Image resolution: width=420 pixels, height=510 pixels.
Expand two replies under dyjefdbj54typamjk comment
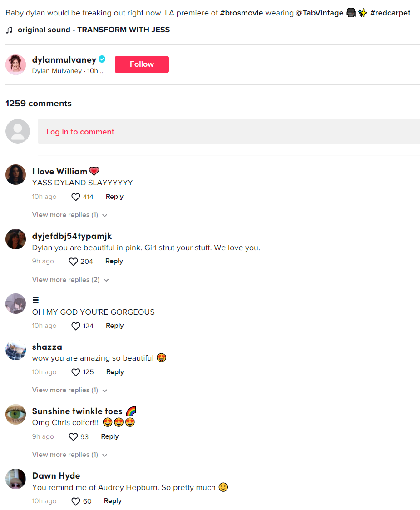(70, 280)
